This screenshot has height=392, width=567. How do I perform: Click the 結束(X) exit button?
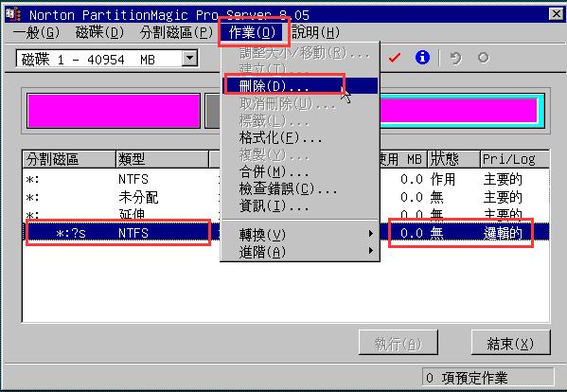pyautogui.click(x=510, y=343)
